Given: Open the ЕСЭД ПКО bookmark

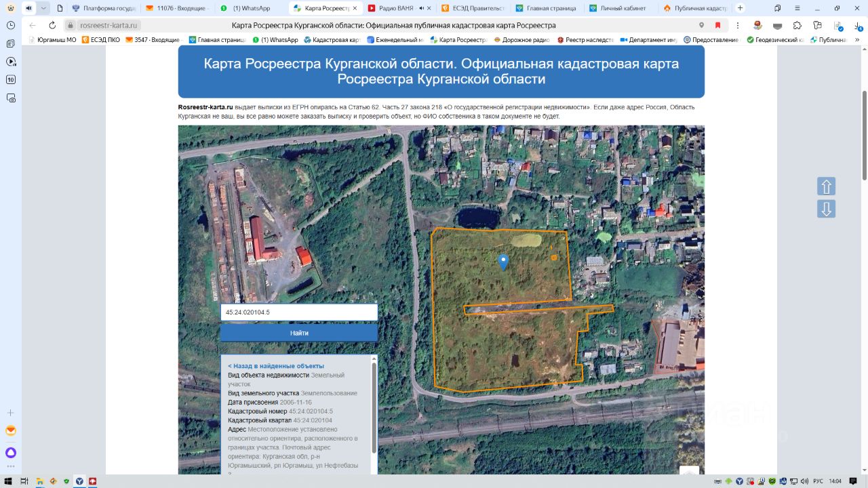Looking at the screenshot, I should (101, 40).
